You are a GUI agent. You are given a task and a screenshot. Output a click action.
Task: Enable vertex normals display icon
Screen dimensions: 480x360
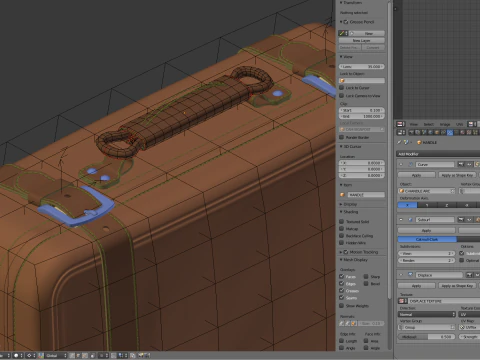point(341,323)
